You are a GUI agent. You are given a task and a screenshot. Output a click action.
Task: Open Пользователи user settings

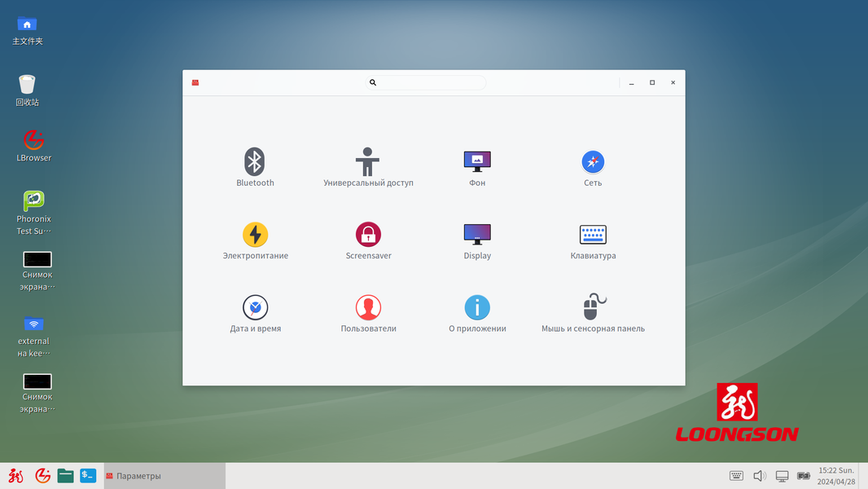point(368,313)
